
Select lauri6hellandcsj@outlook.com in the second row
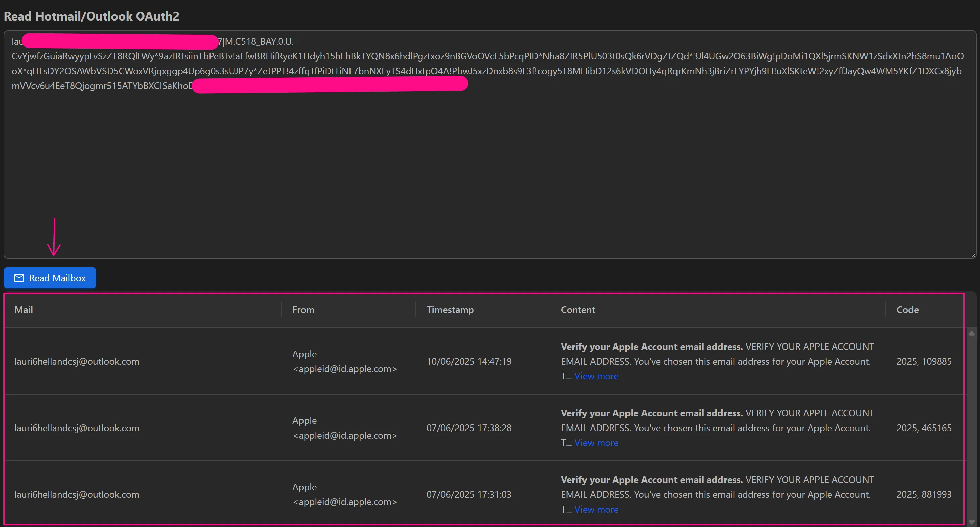point(77,428)
